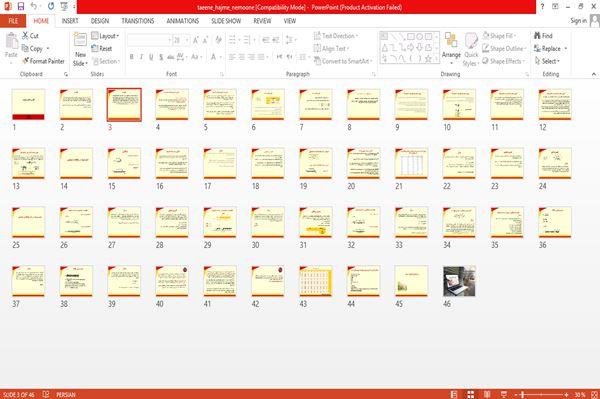This screenshot has height=399, width=600.
Task: Click the Save icon in quick access toolbar
Action: tap(21, 6)
